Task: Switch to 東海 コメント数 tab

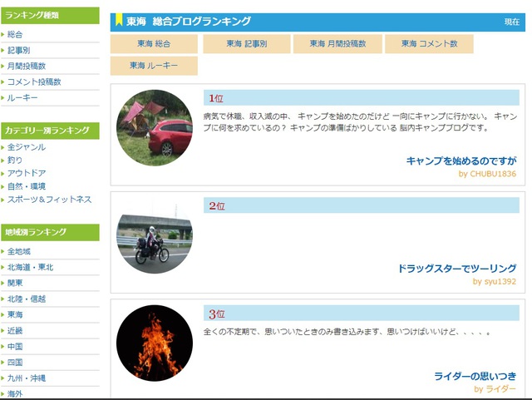Action: 429,44
